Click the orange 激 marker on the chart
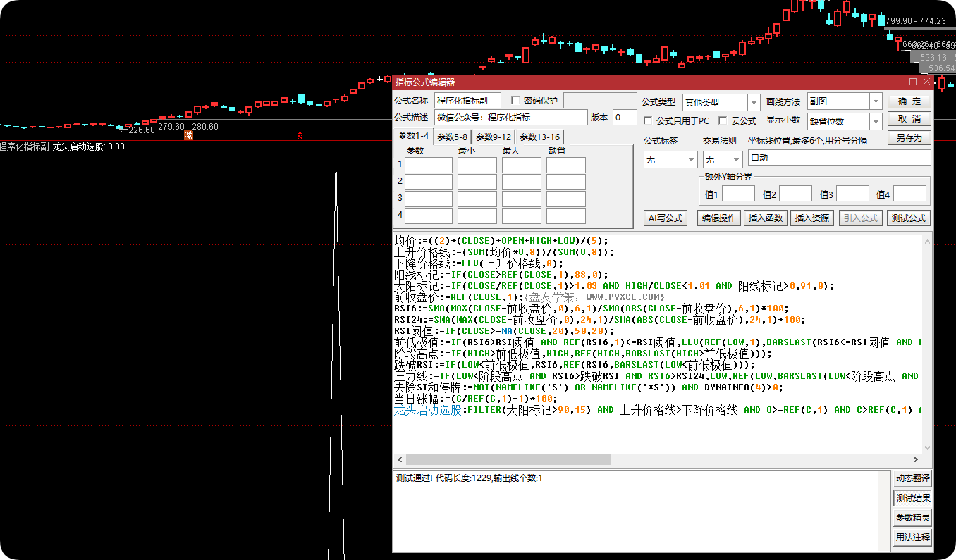Screen dimensions: 956x560 (188, 135)
